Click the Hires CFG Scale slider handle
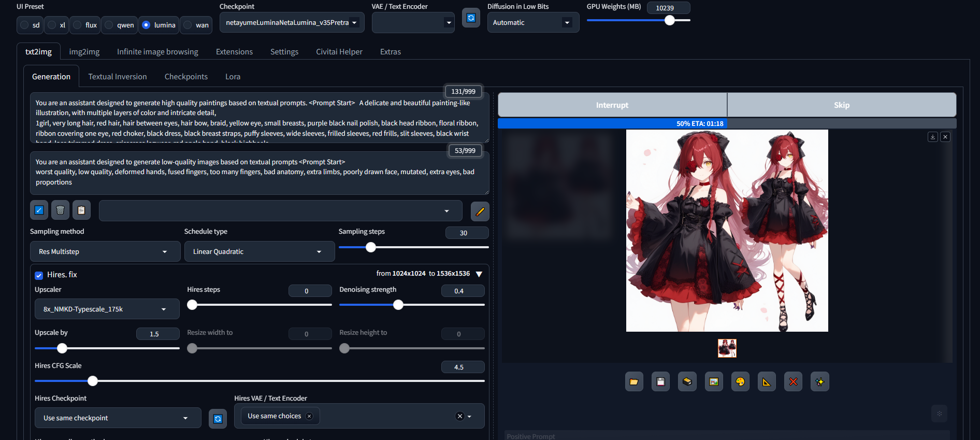Viewport: 980px width, 440px height. tap(93, 381)
